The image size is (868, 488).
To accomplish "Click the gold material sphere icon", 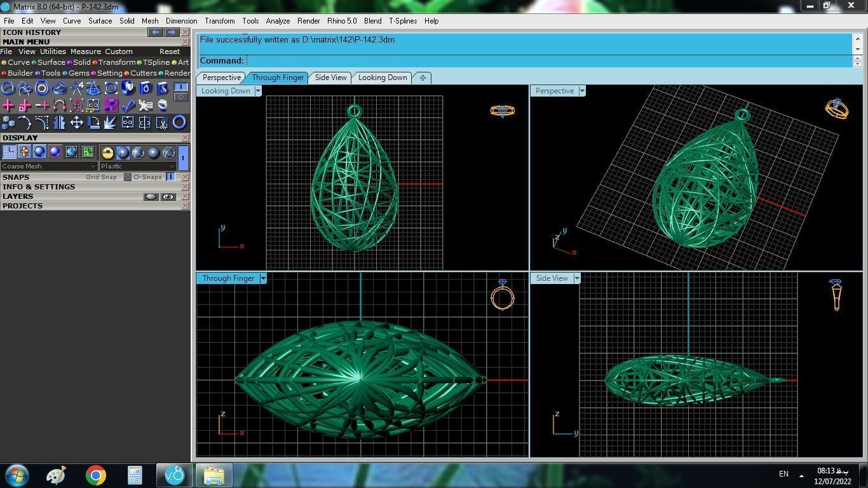I will coord(107,152).
